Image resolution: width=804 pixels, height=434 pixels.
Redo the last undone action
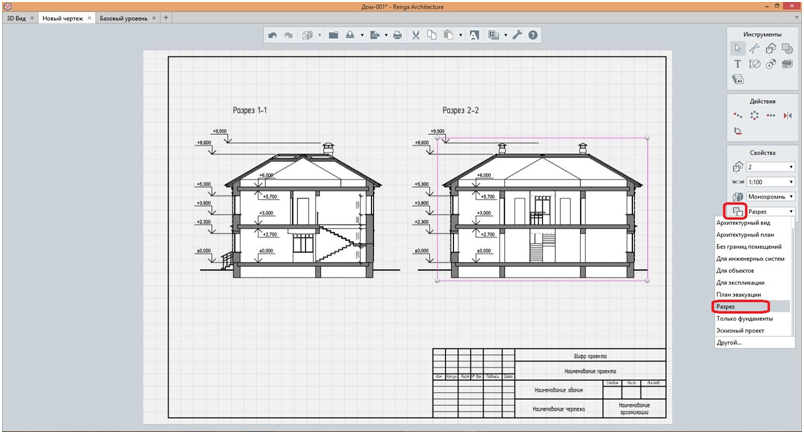click(288, 35)
